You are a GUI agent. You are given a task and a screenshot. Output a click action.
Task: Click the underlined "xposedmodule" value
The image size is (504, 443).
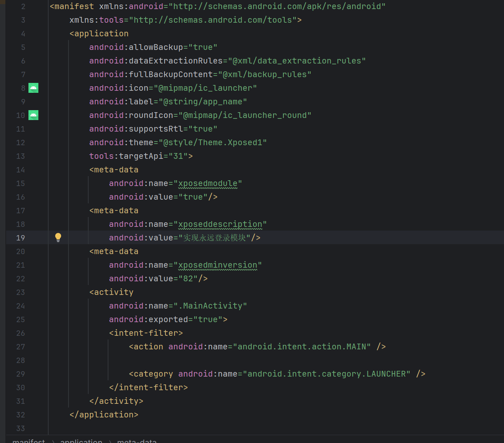pos(208,184)
